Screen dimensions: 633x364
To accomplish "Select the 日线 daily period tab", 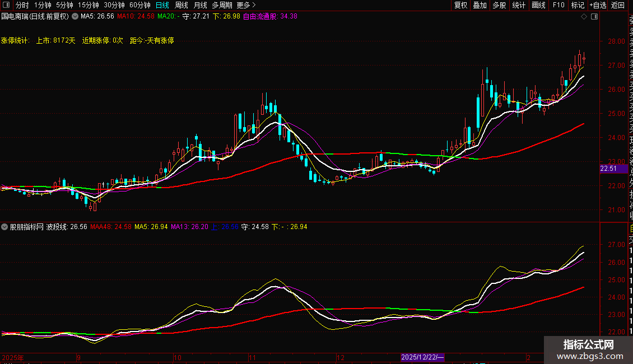I will click(x=162, y=5).
